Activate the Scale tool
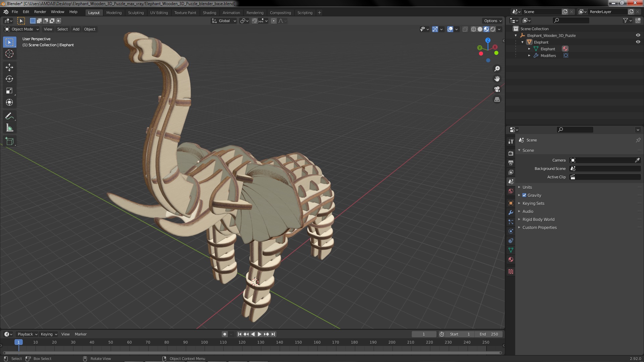The image size is (644, 362). (9, 91)
